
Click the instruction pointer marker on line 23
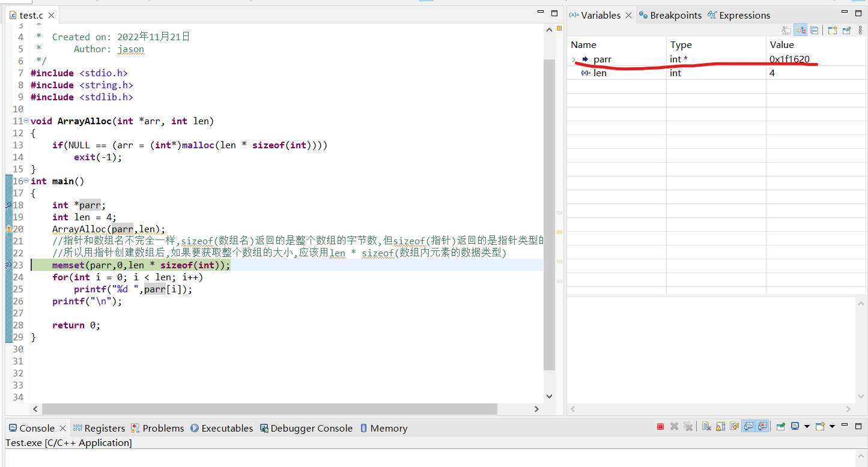point(8,265)
